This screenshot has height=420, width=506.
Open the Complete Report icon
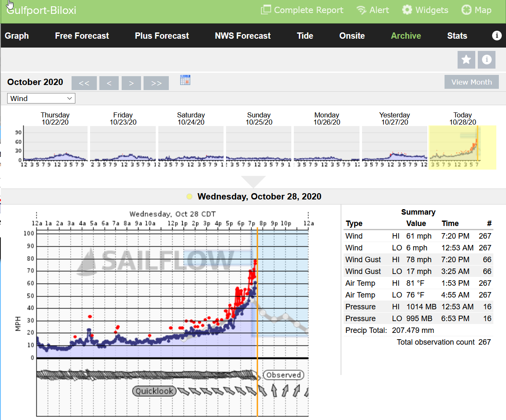click(266, 10)
